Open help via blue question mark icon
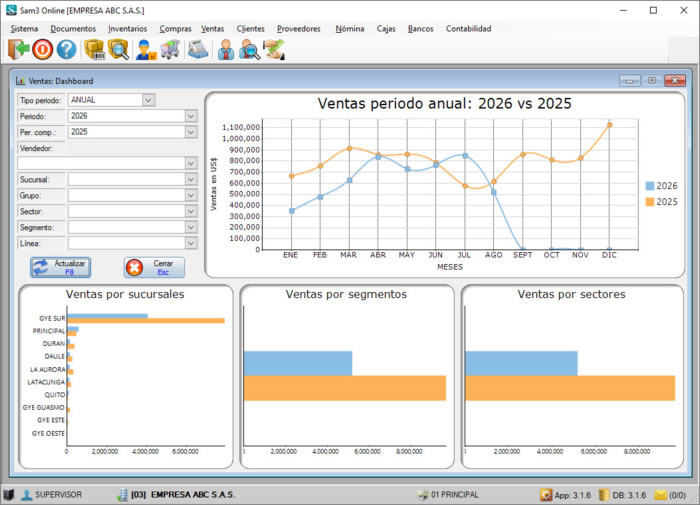This screenshot has width=700, height=505. [x=66, y=49]
